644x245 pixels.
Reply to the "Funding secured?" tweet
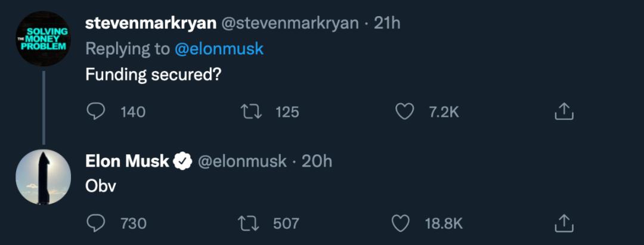[96, 111]
